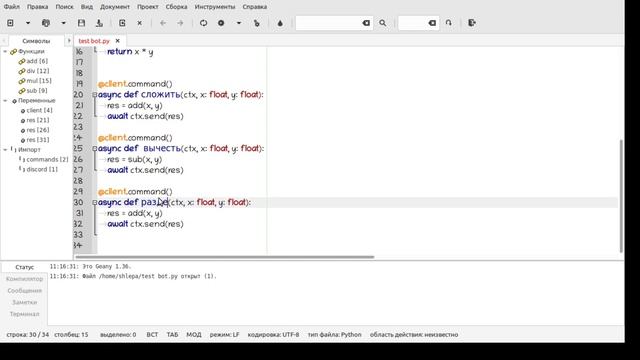Select the commands [2] import symbol
This screenshot has height=360, width=640.
pos(44,159)
